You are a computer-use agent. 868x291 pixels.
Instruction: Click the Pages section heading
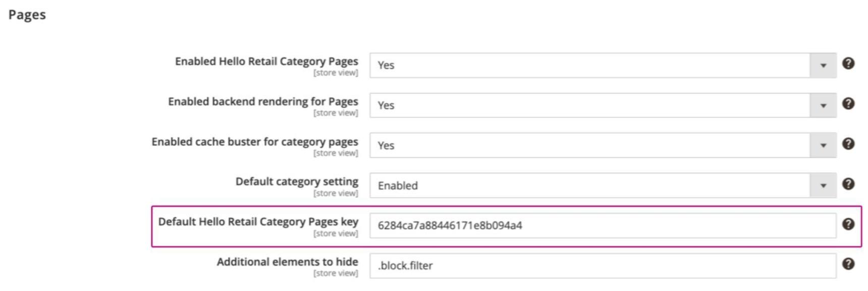pyautogui.click(x=27, y=15)
